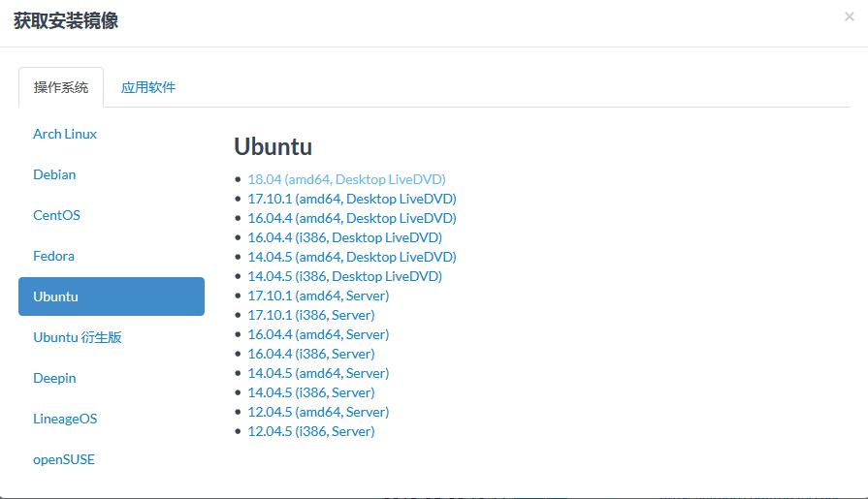Download 18.04 (amd64, Desktop LiveDVD)
Image resolution: width=868 pixels, height=499 pixels.
coord(346,179)
